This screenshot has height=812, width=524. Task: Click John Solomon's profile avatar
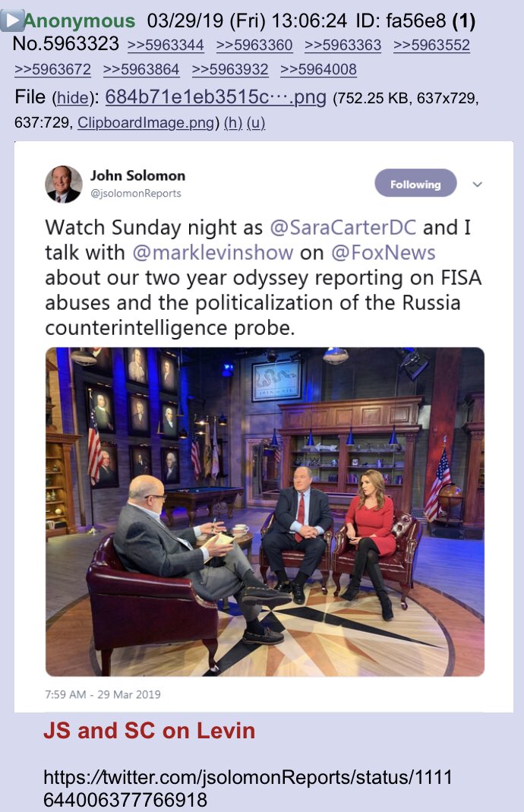(x=64, y=185)
